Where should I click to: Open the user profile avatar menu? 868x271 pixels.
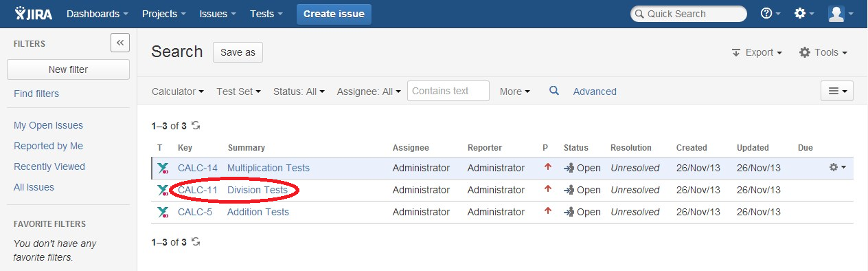pos(841,14)
